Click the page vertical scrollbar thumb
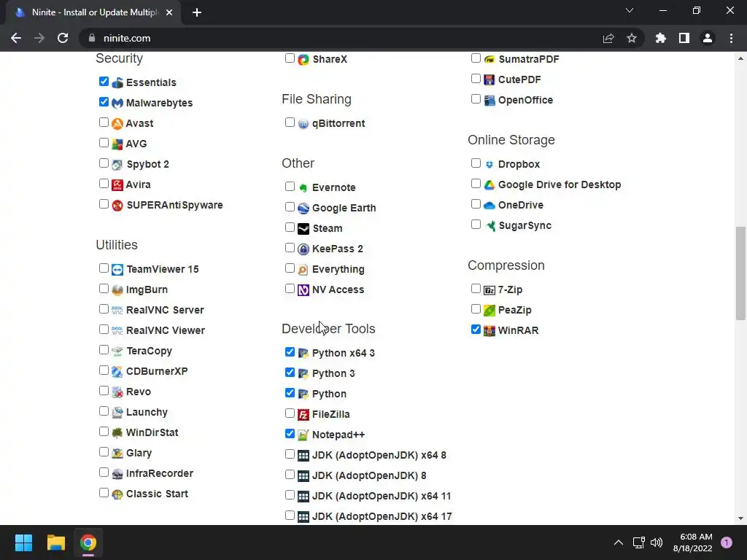The image size is (747, 560). 740,273
